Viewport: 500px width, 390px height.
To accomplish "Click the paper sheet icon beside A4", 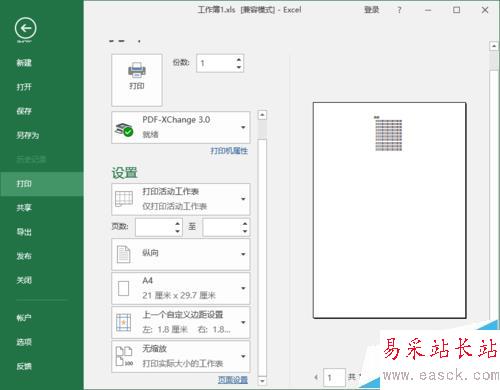I will pos(123,288).
